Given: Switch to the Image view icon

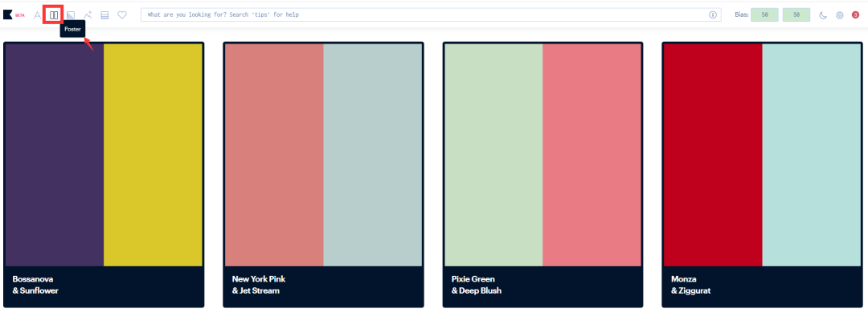Looking at the screenshot, I should (88, 15).
